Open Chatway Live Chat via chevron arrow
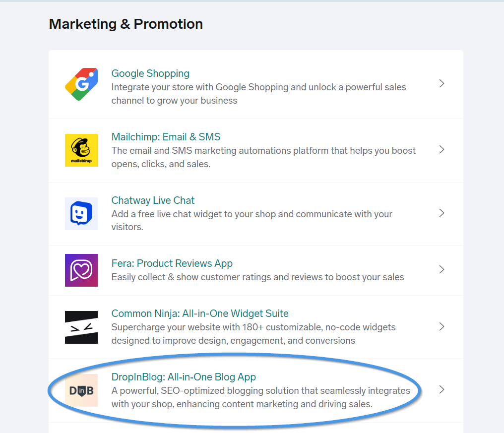Image resolution: width=504 pixels, height=433 pixels. (441, 213)
